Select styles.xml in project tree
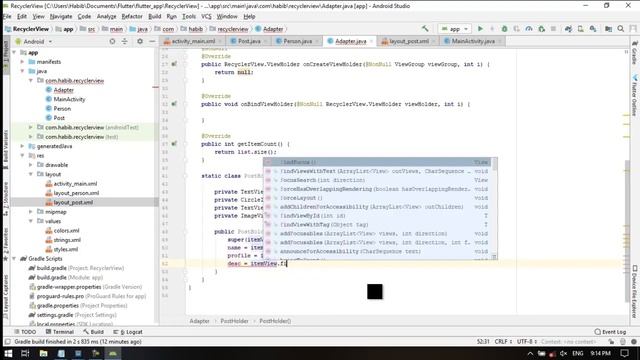640x360 pixels. [65, 249]
